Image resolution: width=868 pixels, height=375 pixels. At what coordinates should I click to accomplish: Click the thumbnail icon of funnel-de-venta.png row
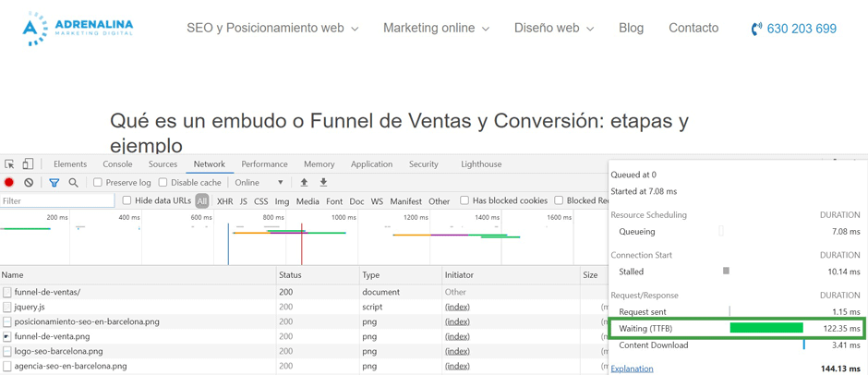pos(6,336)
